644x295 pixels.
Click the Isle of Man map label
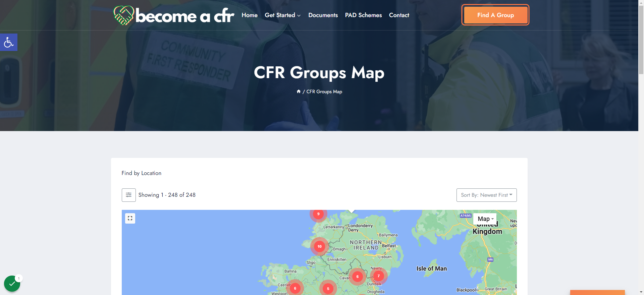(x=432, y=269)
